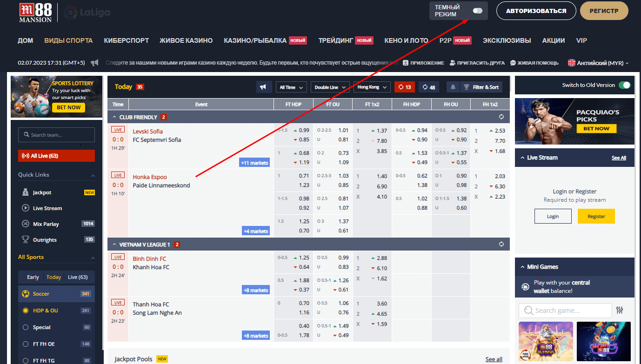Show +11 markets for Levski Sofia

point(254,163)
